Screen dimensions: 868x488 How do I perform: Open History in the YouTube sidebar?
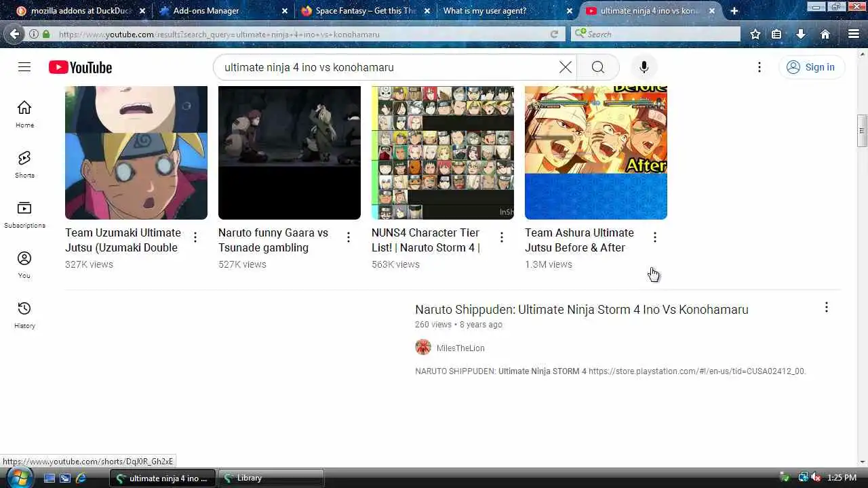(24, 314)
